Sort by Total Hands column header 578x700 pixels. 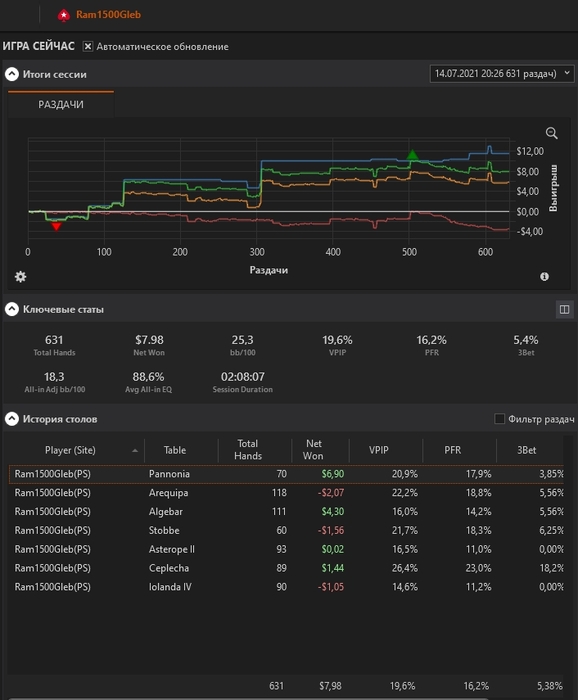coord(248,450)
